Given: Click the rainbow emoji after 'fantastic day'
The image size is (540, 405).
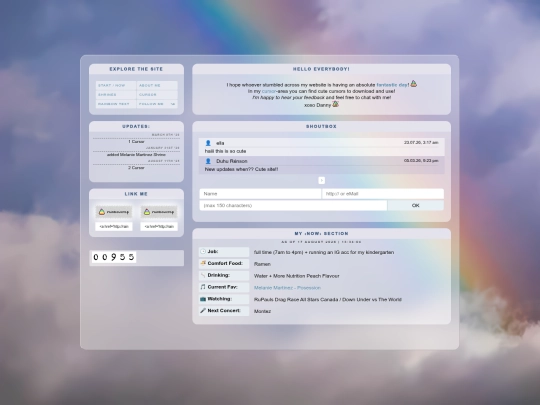Looking at the screenshot, I should 414,84.
